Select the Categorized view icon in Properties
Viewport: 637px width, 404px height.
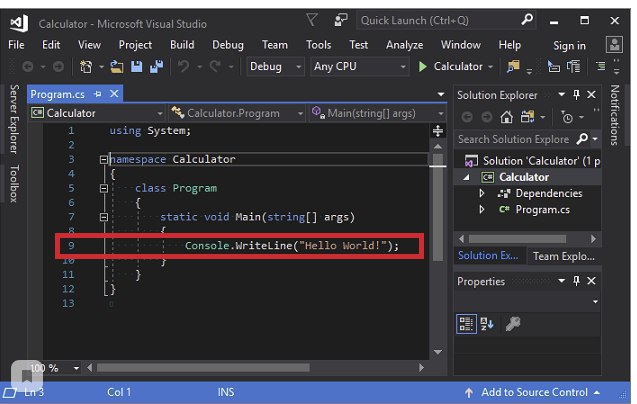tap(466, 324)
